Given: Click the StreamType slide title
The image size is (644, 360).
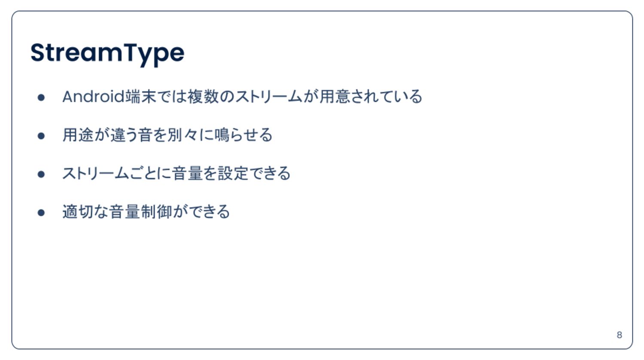Looking at the screenshot, I should click(107, 54).
